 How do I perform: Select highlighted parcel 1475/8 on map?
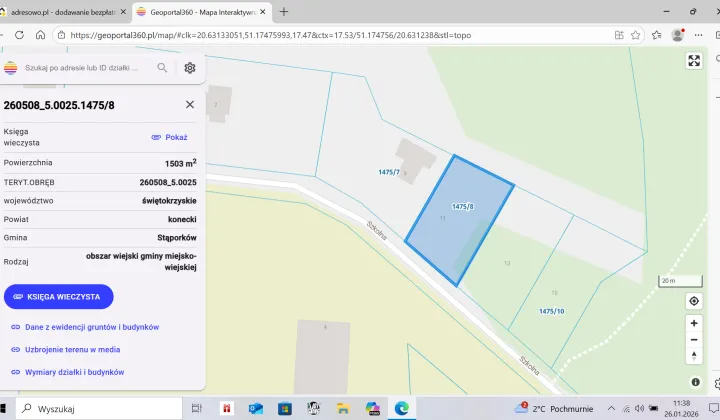tap(462, 207)
